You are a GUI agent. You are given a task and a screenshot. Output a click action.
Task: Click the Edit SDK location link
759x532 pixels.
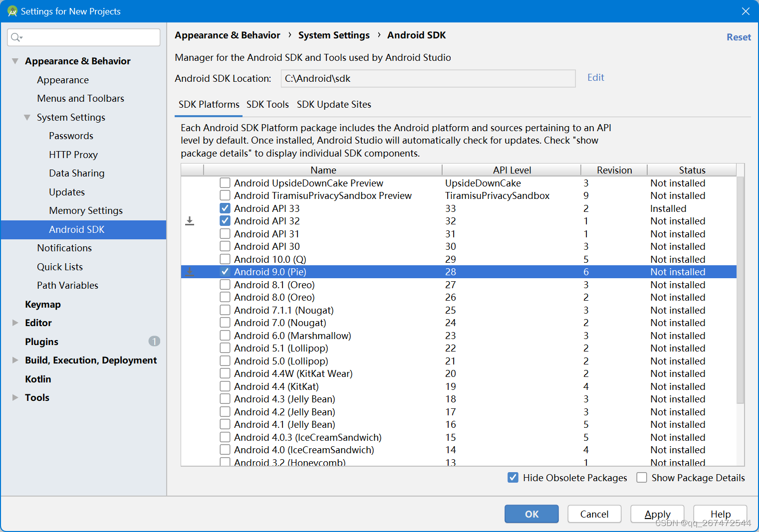[x=596, y=77]
